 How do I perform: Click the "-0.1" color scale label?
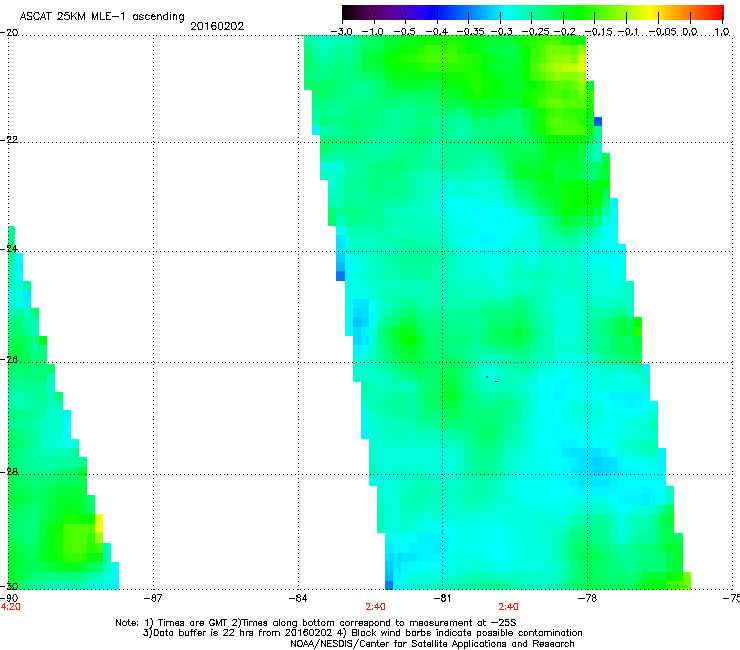628,32
